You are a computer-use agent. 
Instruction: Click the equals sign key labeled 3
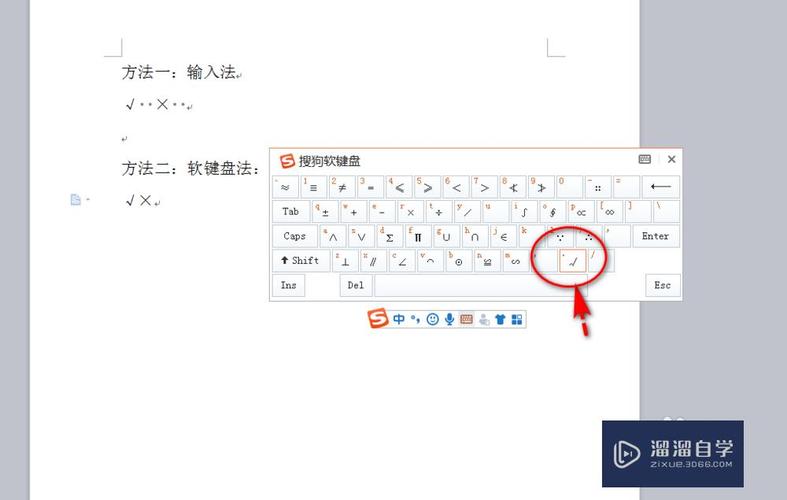point(371,187)
